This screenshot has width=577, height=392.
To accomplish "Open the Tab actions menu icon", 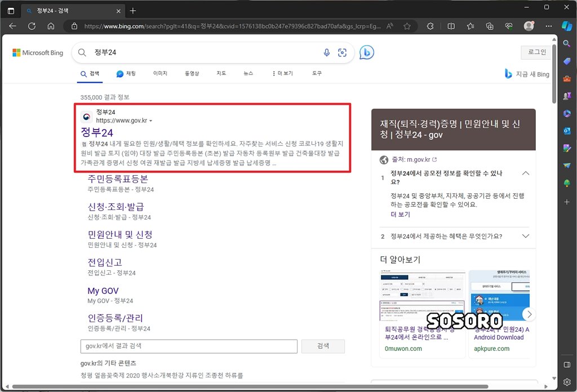I will tap(11, 11).
